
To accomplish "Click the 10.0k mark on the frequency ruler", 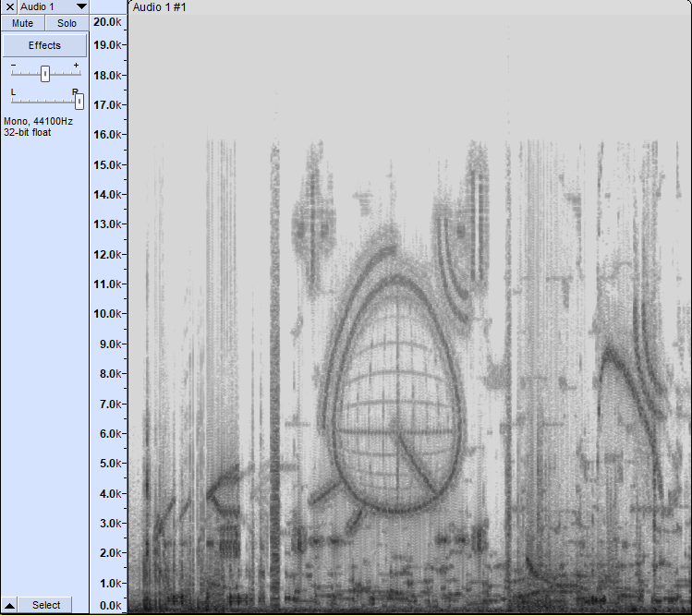I will (x=107, y=314).
